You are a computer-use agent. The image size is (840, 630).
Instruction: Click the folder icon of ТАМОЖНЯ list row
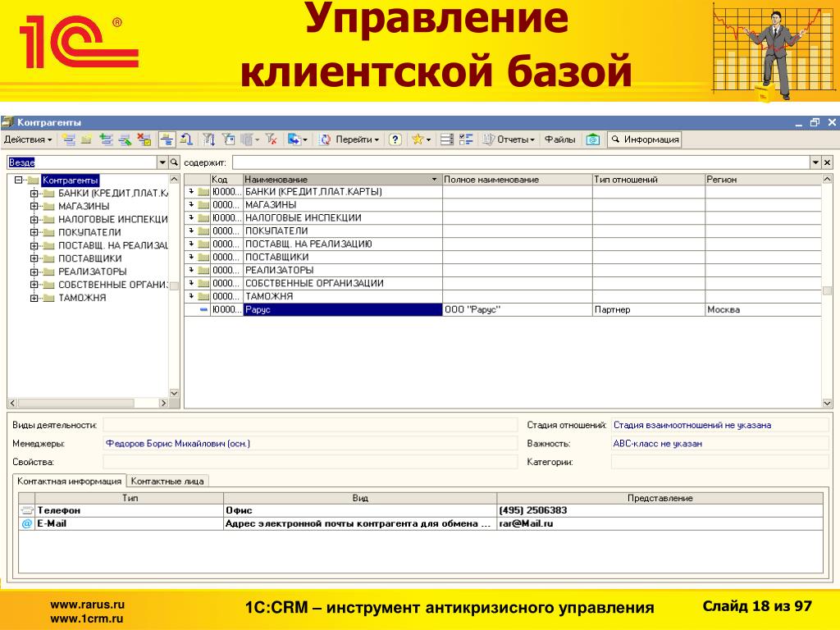[203, 297]
